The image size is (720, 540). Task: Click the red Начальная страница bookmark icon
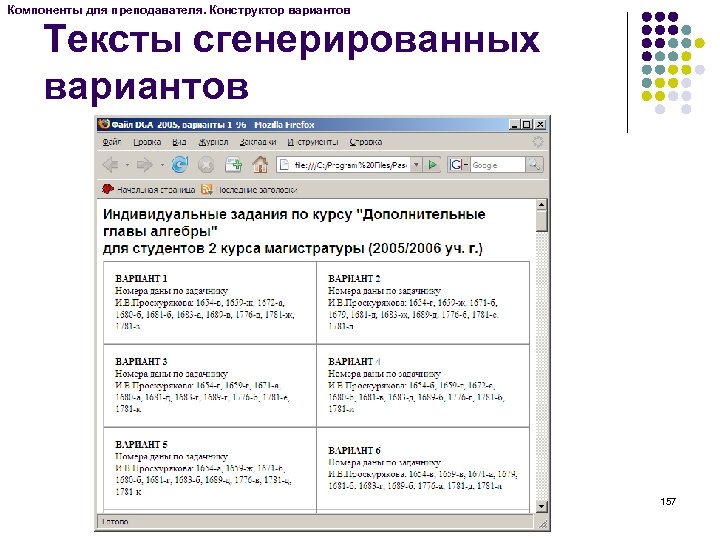click(107, 189)
